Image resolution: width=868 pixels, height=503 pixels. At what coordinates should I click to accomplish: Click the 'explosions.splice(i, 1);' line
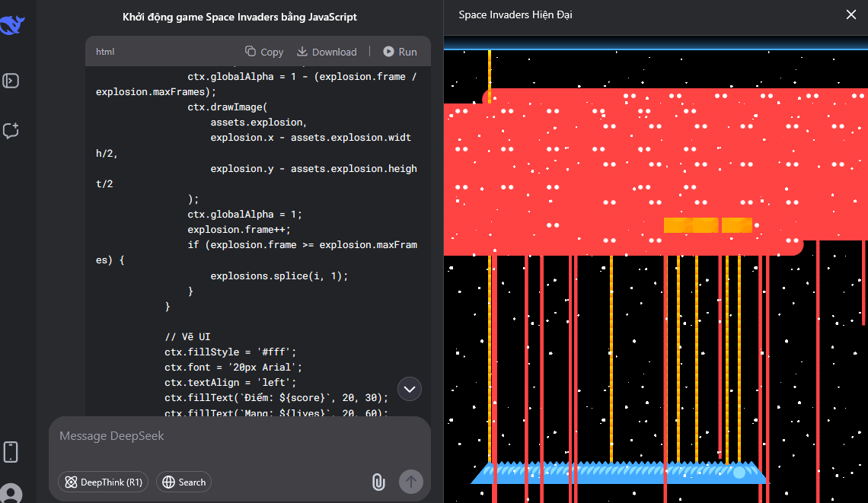[279, 275]
